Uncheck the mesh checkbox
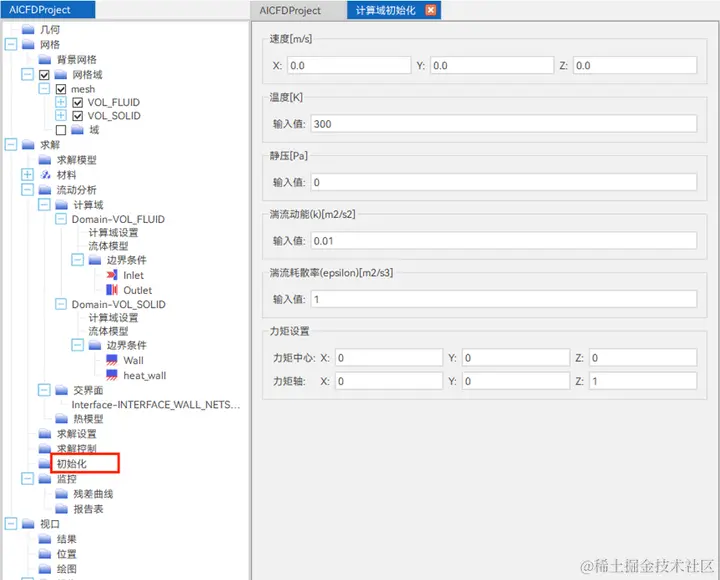The width and height of the screenshot is (720, 580). 61,89
